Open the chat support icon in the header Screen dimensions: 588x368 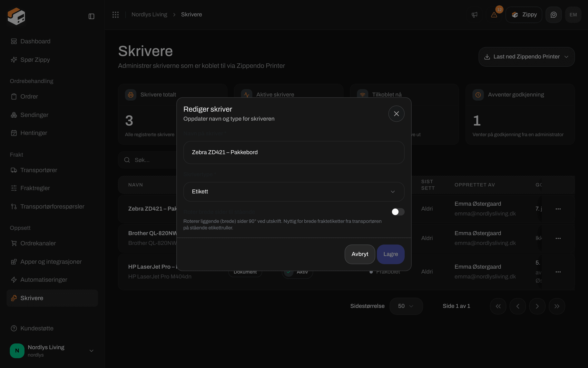pyautogui.click(x=553, y=15)
